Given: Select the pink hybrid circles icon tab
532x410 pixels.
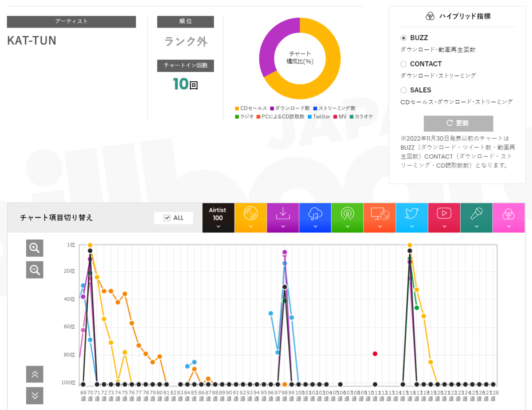Looking at the screenshot, I should point(509,218).
